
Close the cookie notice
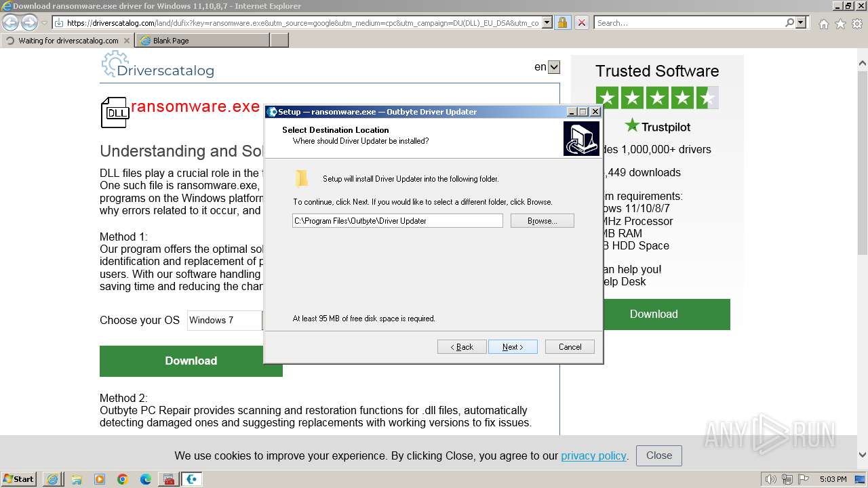659,455
